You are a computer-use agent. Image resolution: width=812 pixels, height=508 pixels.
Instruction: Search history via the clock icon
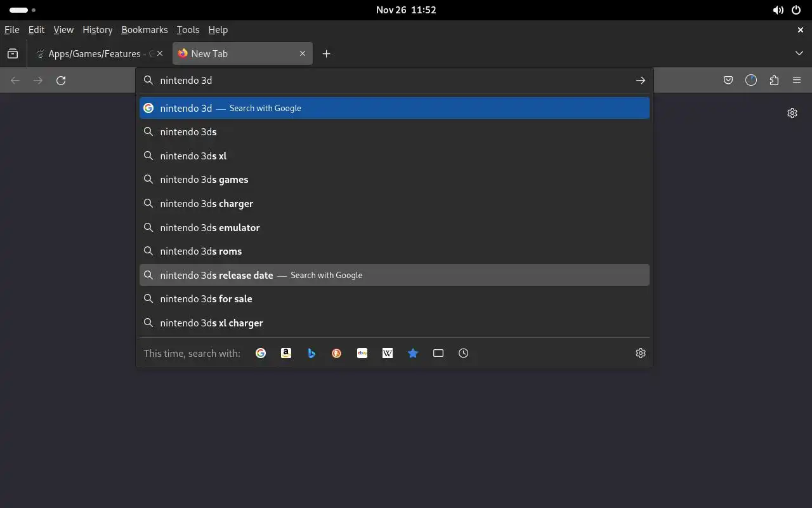click(464, 353)
